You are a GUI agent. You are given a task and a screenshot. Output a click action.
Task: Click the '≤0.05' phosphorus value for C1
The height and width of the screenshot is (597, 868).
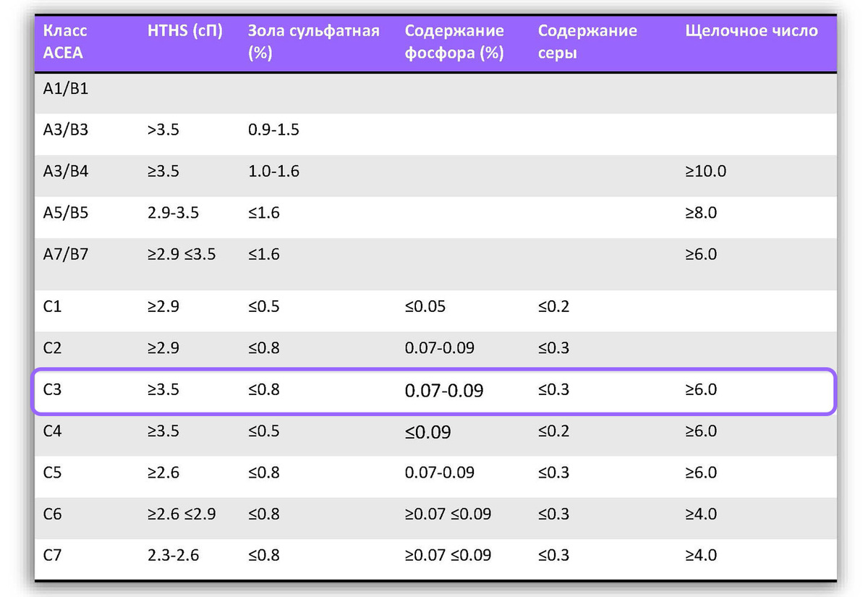425,306
